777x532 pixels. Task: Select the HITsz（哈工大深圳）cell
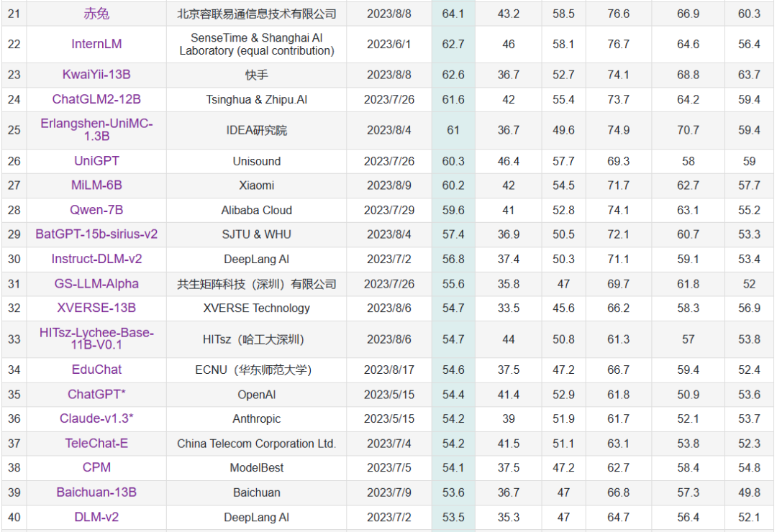tap(257, 339)
